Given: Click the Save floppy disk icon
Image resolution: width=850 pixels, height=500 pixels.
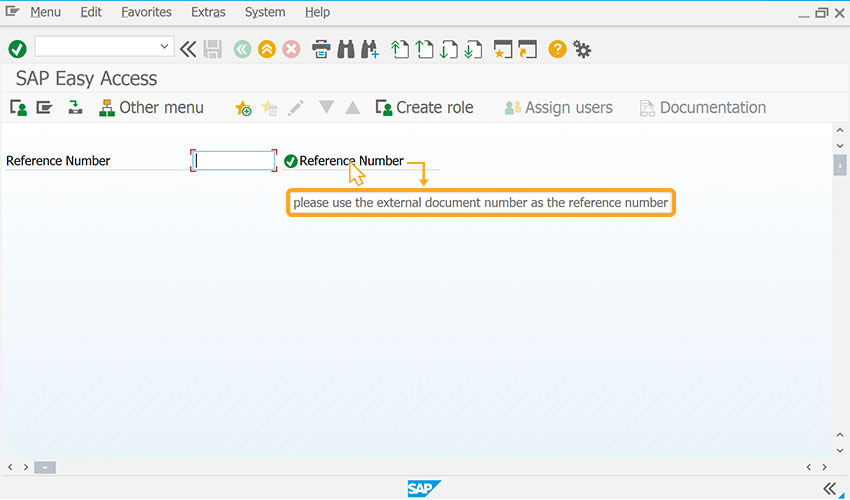Looking at the screenshot, I should click(x=212, y=49).
